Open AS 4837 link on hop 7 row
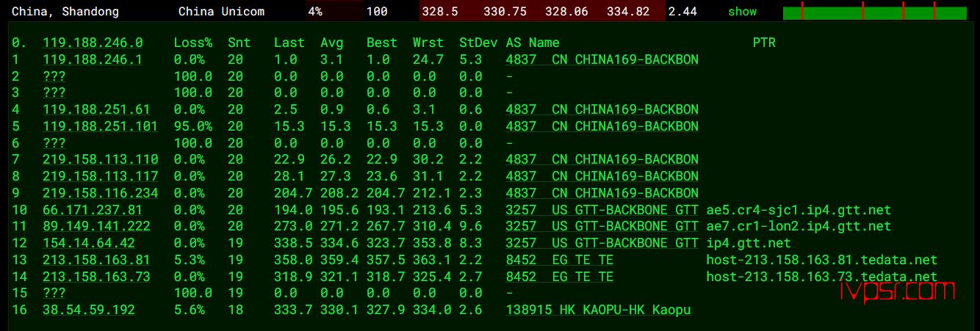The height and width of the screenshot is (331, 980). (602, 159)
